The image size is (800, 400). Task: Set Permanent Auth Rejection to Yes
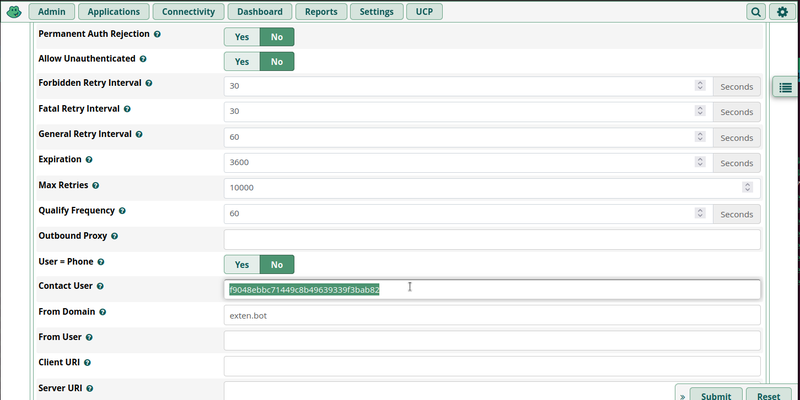241,35
